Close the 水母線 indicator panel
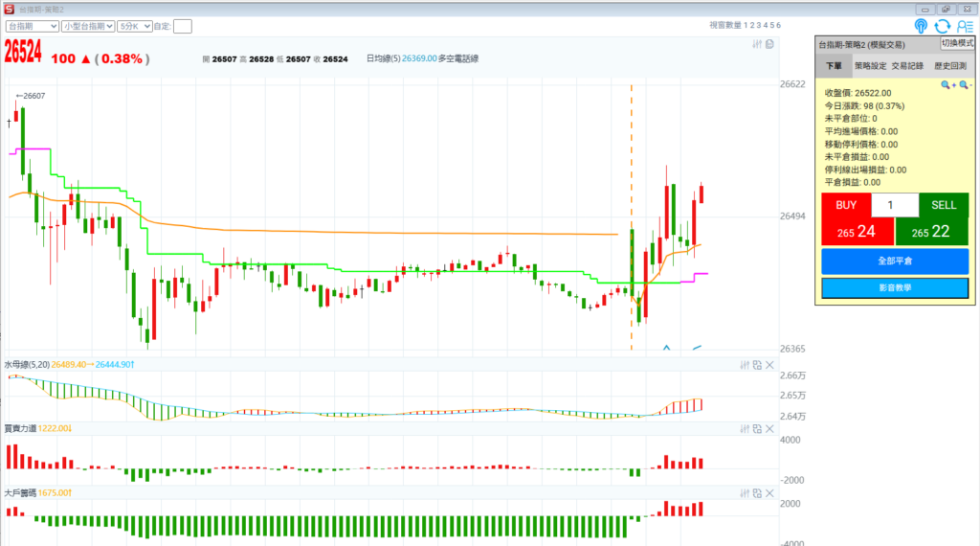The image size is (980, 546). (x=769, y=364)
